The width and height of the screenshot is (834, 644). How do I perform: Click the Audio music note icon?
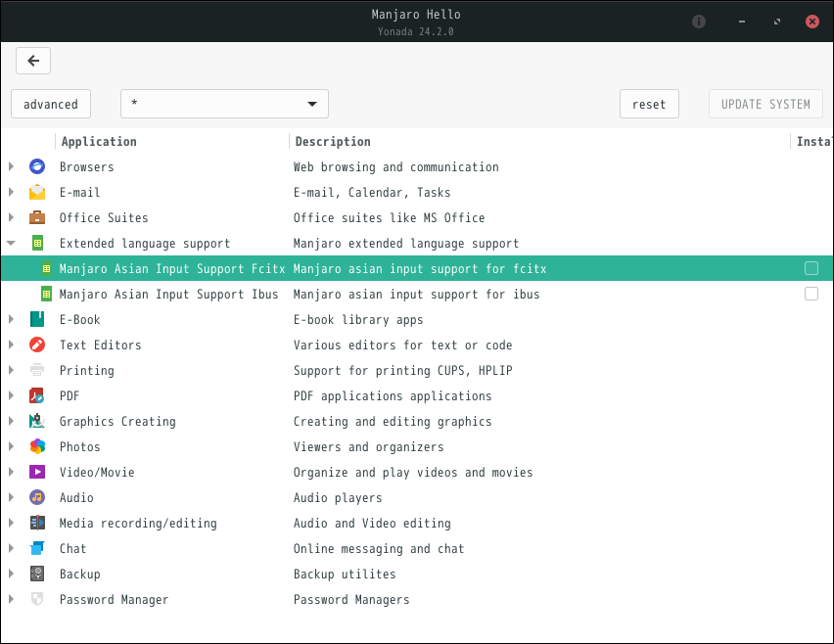(x=37, y=497)
